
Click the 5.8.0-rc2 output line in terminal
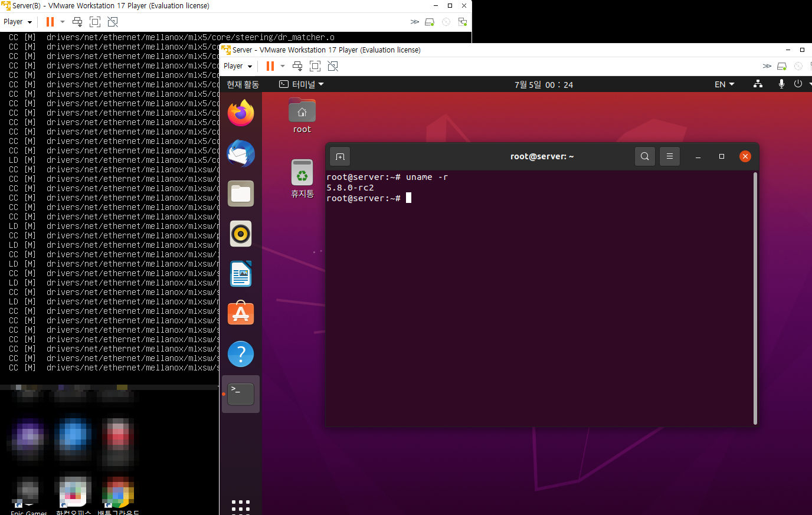click(350, 188)
